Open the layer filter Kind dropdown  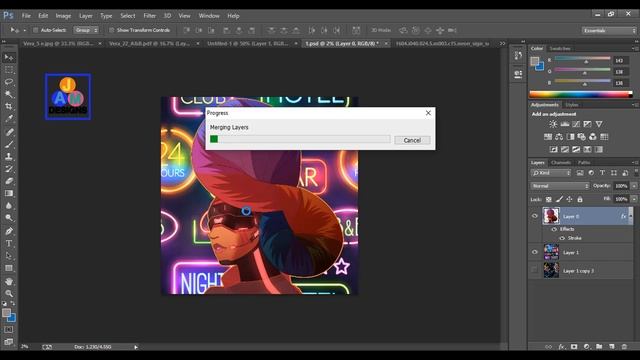[551, 173]
